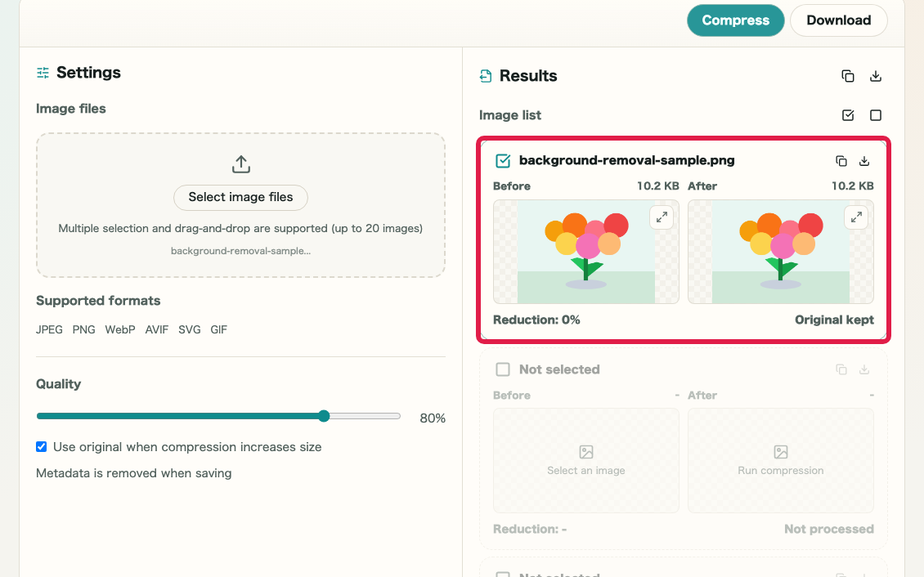924x577 pixels.
Task: Check the first Not selected card checkbox
Action: (x=503, y=369)
